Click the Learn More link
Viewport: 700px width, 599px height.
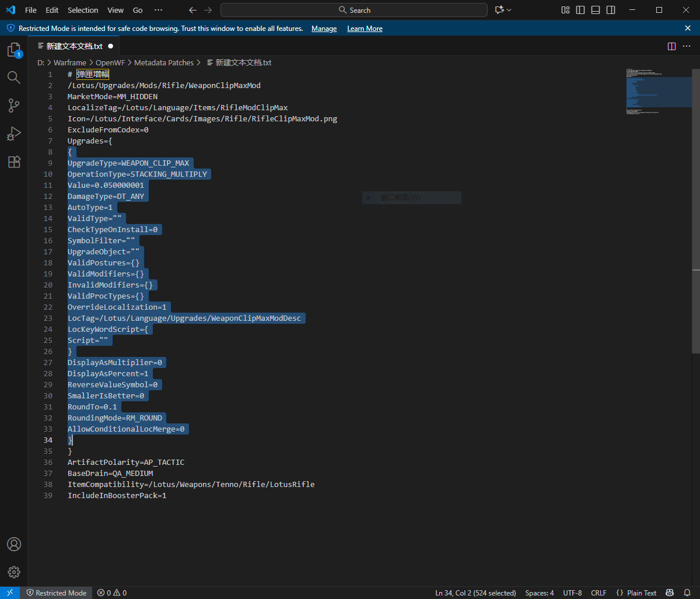coord(365,29)
